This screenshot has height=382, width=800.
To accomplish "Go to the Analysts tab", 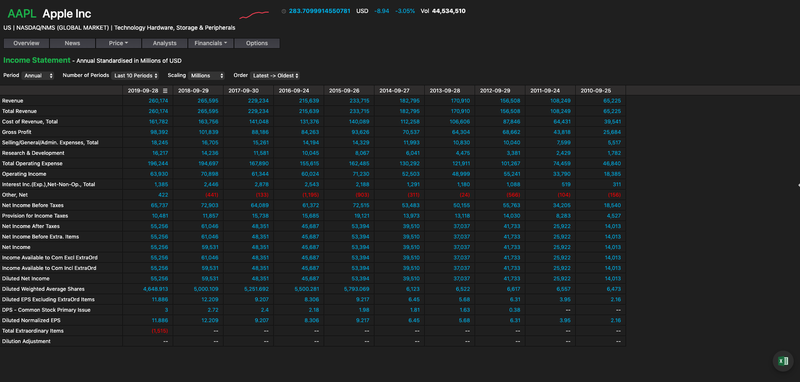I will 165,43.
